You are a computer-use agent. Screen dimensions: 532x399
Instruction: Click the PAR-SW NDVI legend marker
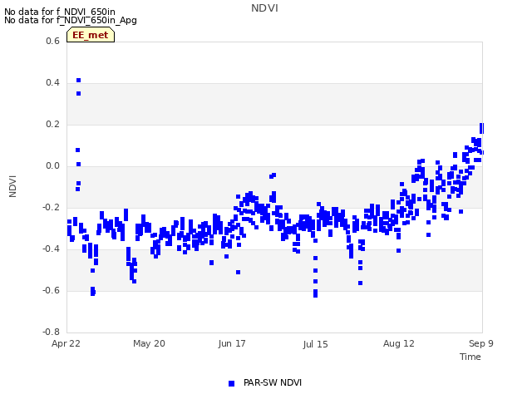coord(231,383)
